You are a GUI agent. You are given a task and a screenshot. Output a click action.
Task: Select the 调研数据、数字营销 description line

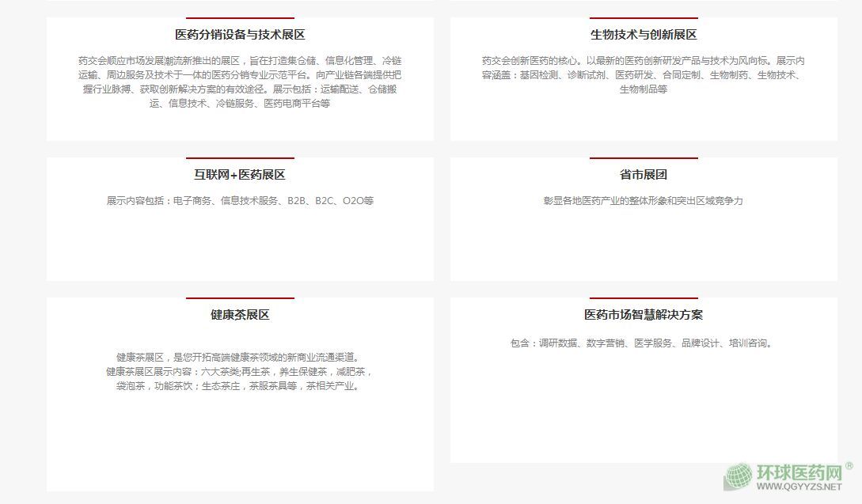(641, 343)
